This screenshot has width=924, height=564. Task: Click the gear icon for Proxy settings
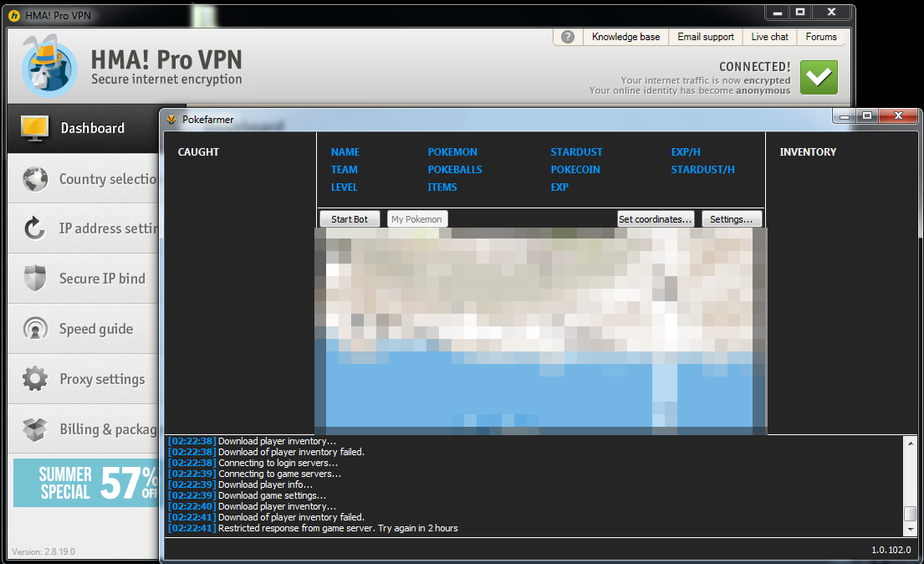point(35,379)
